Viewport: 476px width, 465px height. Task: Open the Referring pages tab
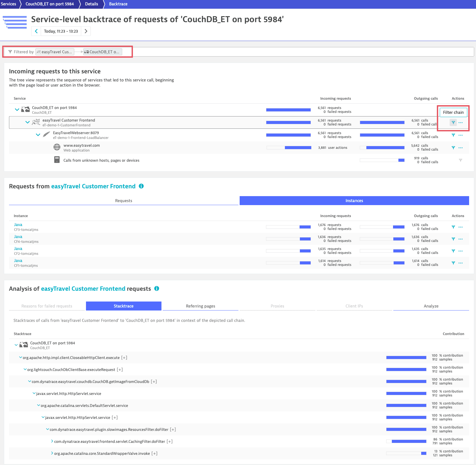coord(200,306)
